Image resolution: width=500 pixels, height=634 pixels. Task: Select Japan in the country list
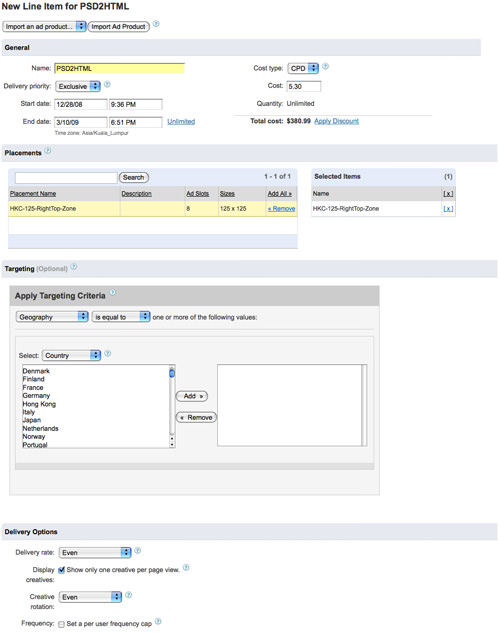click(x=32, y=420)
